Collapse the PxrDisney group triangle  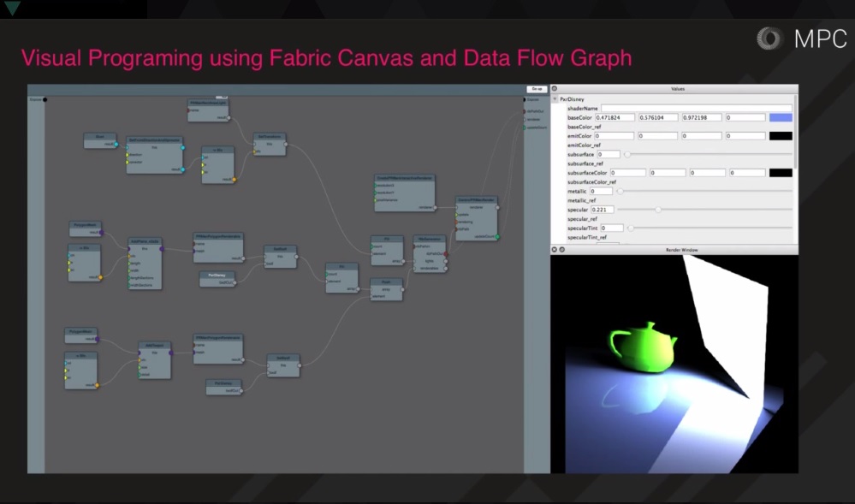pyautogui.click(x=555, y=99)
